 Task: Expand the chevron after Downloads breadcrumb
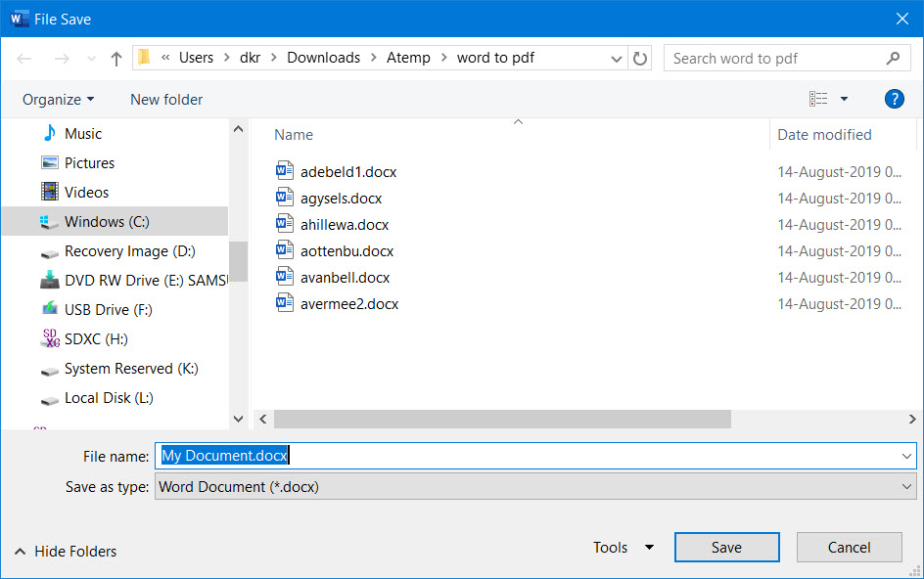point(374,58)
